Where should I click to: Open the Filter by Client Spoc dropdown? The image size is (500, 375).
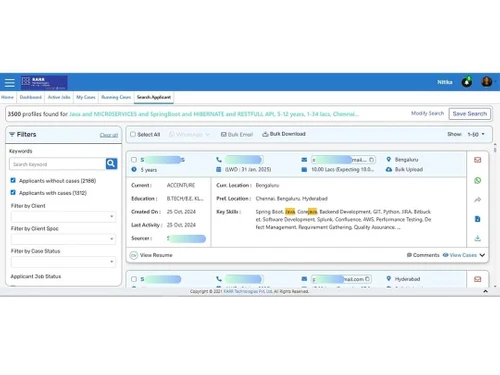[x=63, y=239]
